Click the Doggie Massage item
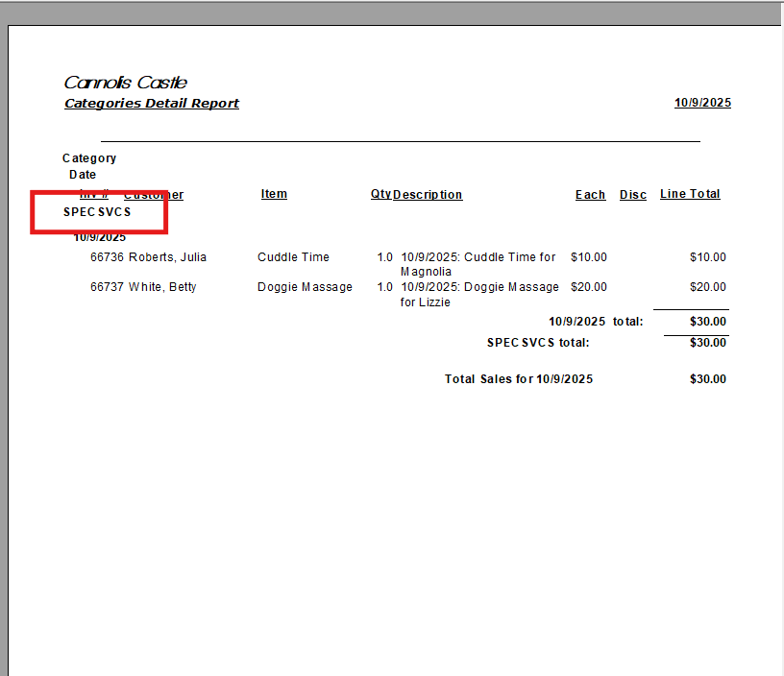This screenshot has height=676, width=784. [x=305, y=287]
